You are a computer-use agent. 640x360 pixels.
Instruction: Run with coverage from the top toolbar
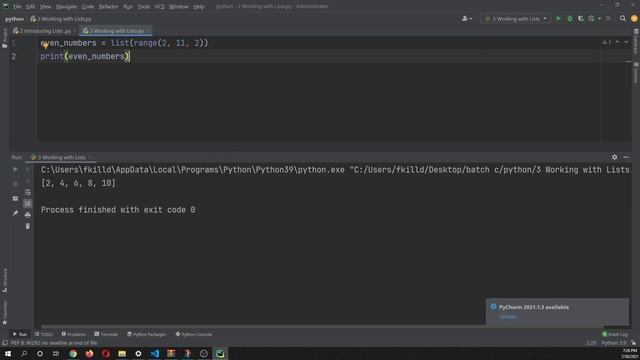tap(581, 19)
